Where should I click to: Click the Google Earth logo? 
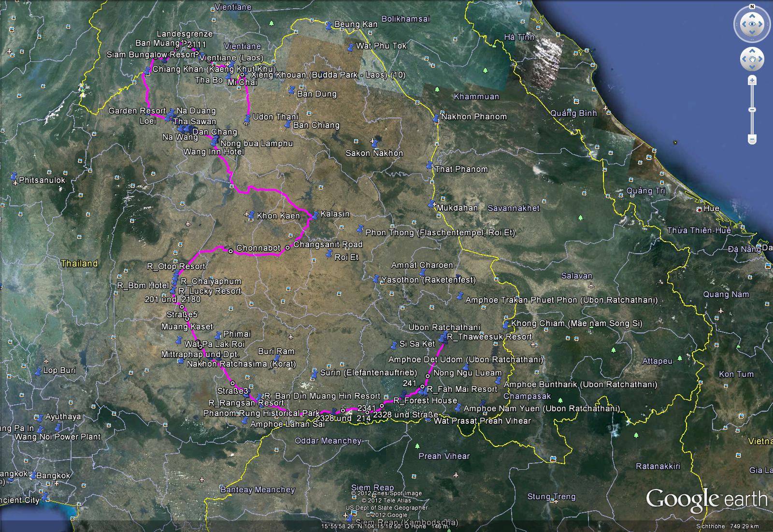click(706, 500)
